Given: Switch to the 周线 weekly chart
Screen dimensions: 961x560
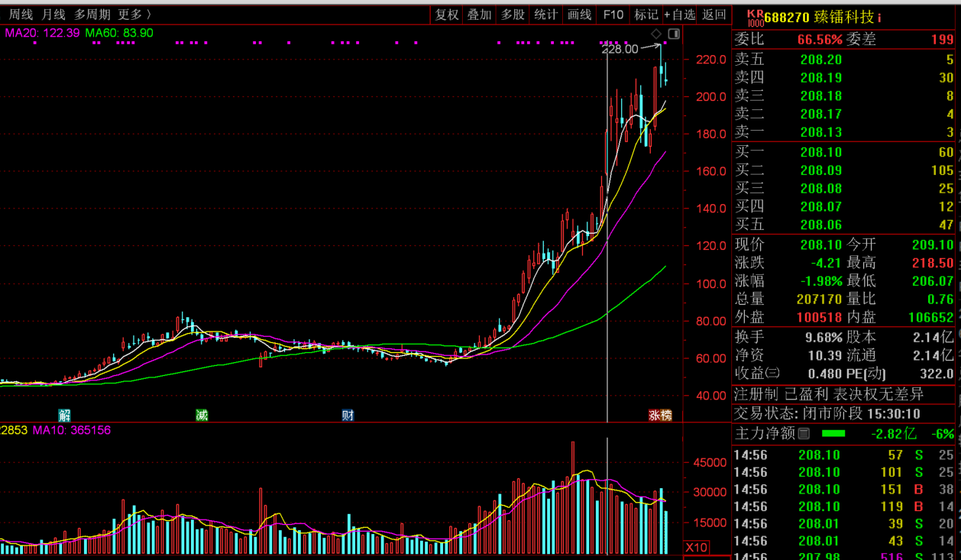Looking at the screenshot, I should (21, 15).
